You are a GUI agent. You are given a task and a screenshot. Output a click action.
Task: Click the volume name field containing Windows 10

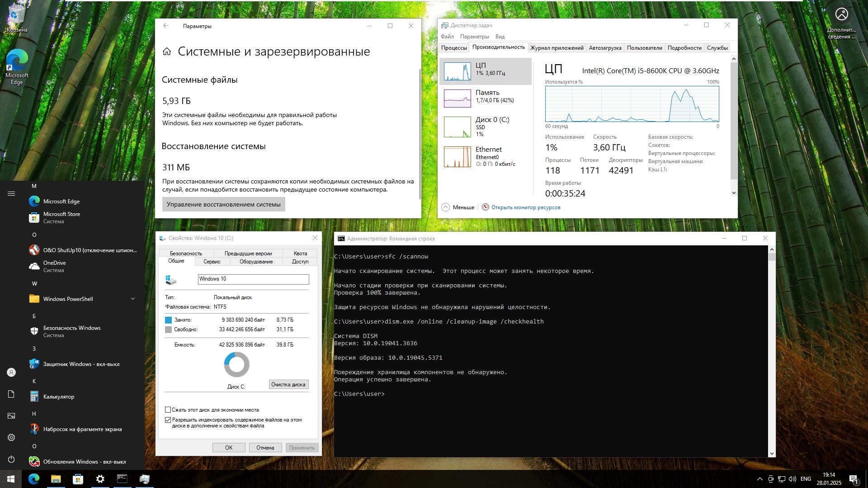point(253,279)
